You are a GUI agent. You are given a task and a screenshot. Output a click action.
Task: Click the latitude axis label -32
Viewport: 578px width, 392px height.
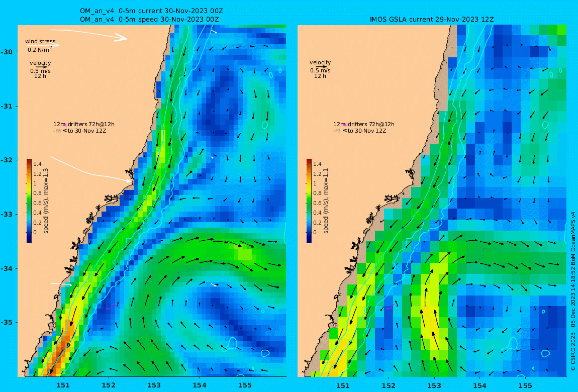pyautogui.click(x=7, y=160)
